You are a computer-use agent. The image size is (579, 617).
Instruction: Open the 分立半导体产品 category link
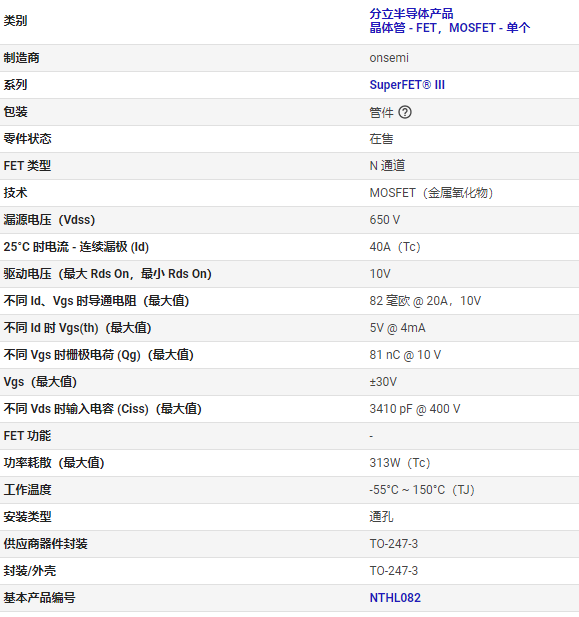[x=411, y=14]
